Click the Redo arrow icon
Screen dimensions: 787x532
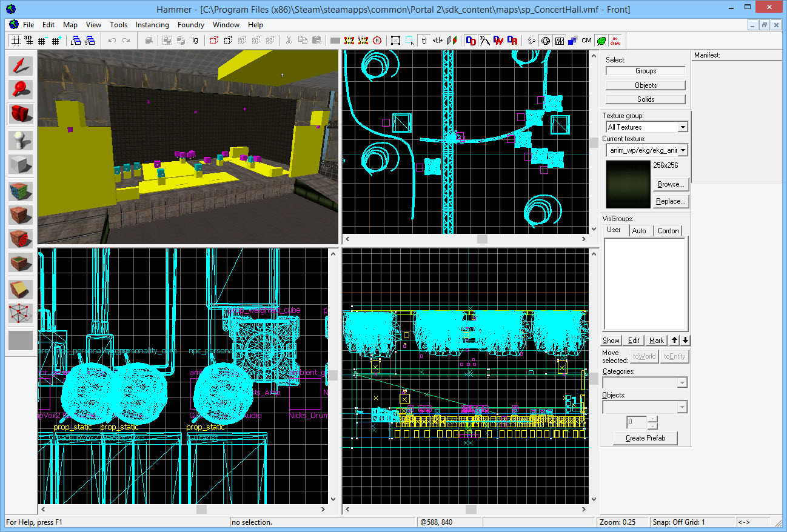[126, 41]
